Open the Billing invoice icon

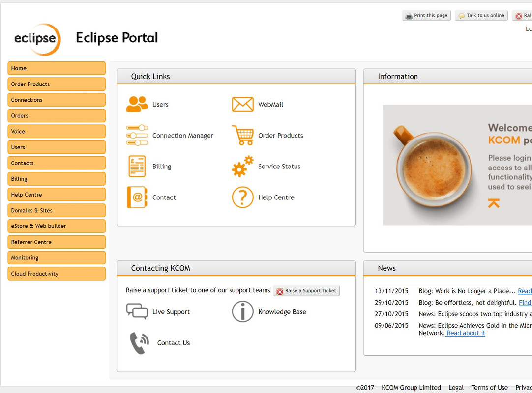[x=137, y=166]
